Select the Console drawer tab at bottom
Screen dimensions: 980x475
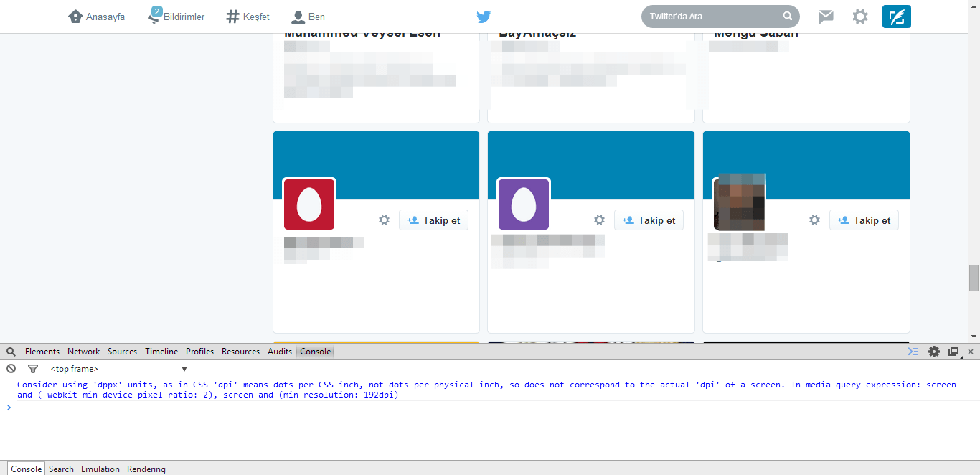27,469
